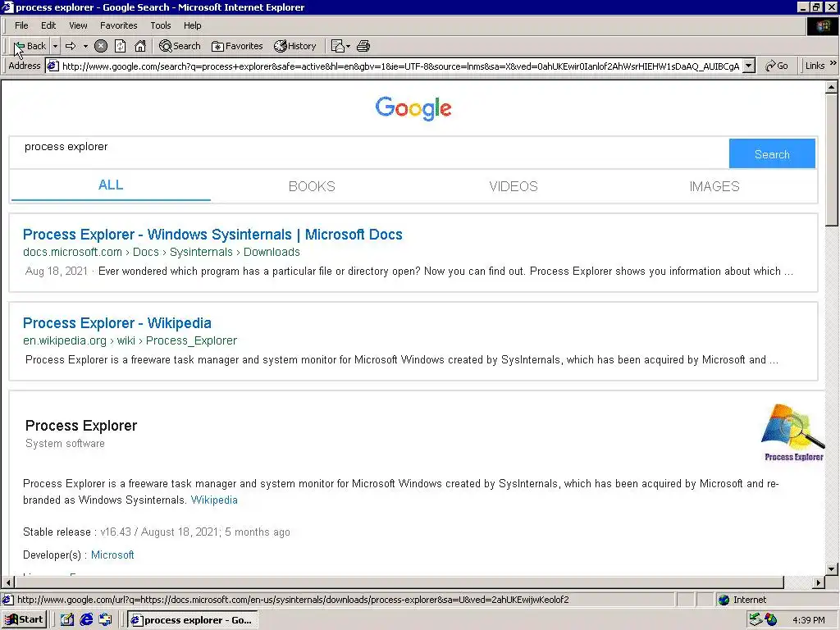The image size is (840, 630).
Task: Click the process explorer taskbar button
Action: 192,620
